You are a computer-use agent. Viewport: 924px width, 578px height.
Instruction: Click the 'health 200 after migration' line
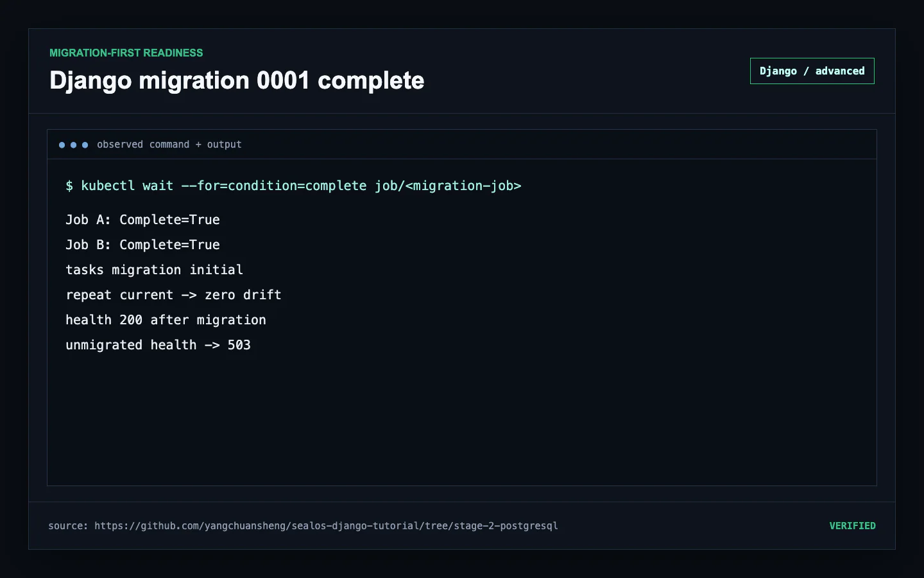click(166, 320)
